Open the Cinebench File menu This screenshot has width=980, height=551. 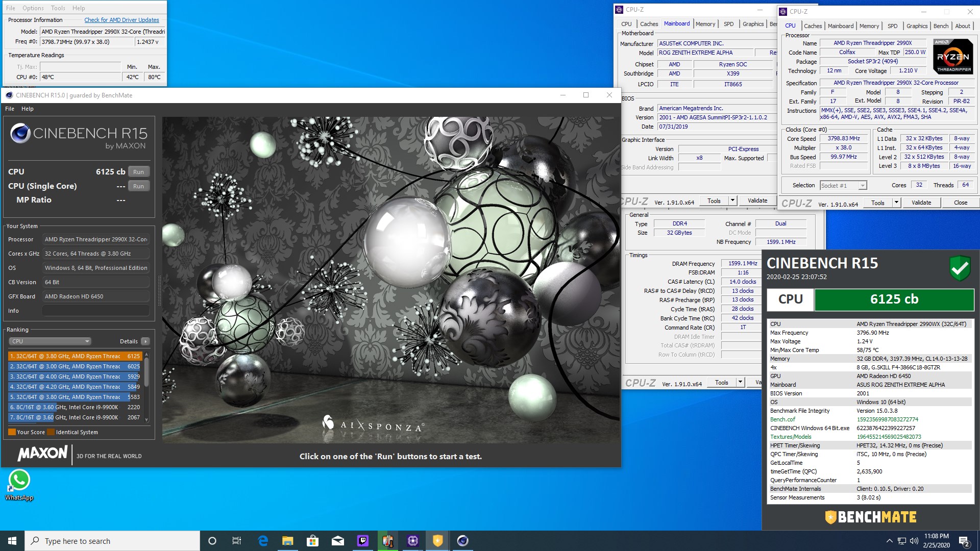click(x=10, y=109)
